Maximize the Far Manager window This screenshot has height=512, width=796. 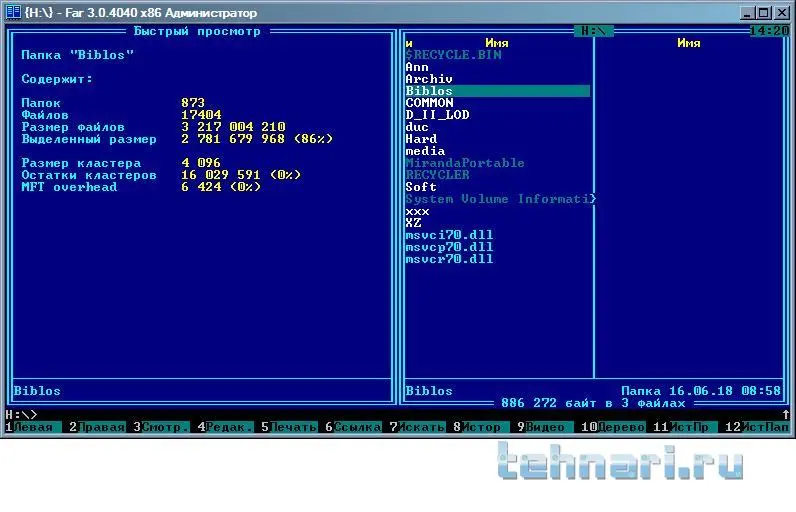[764, 13]
